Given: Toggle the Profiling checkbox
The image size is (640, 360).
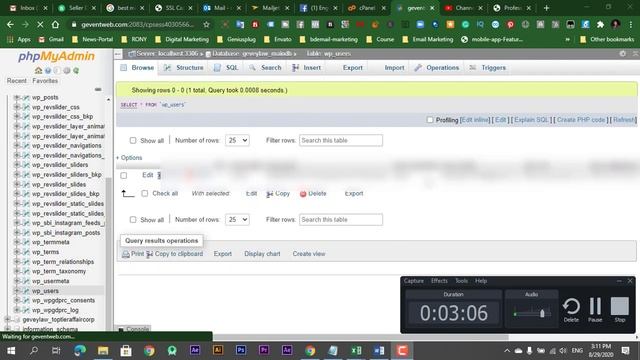Looking at the screenshot, I should click(430, 120).
